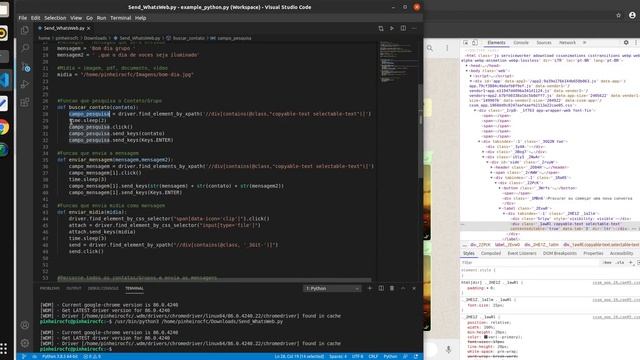Select the DevTools inspect element picker icon
Viewport: 640px width, 360px height.
(x=466, y=42)
